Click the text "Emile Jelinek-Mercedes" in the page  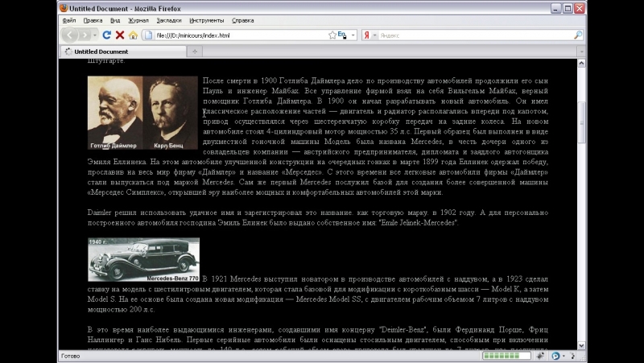pos(419,223)
